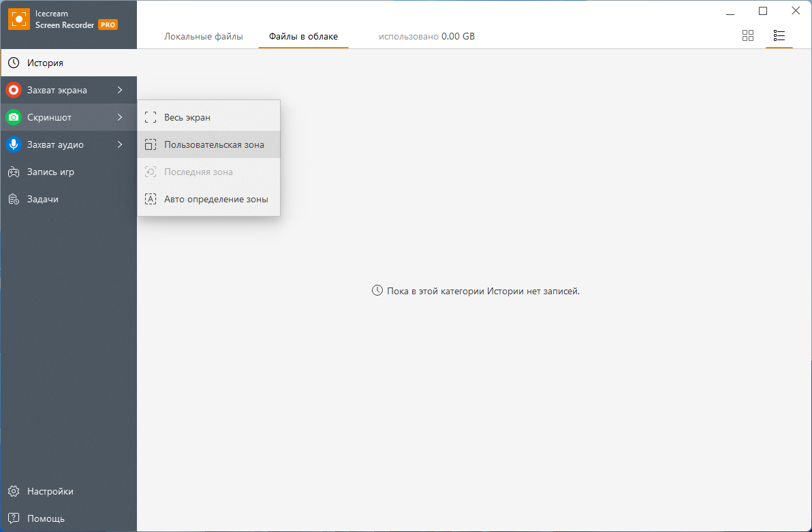Select Весь экран from the screenshot menu
Image resolution: width=812 pixels, height=532 pixels.
click(x=187, y=117)
